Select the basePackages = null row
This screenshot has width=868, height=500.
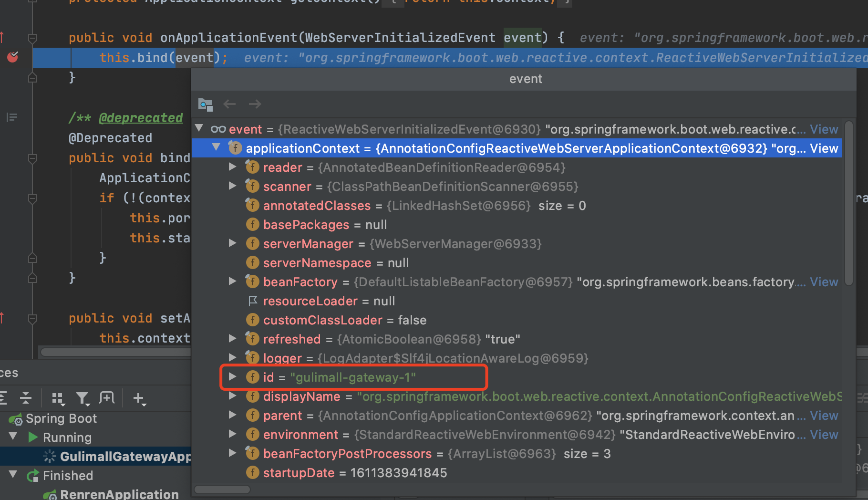click(x=517, y=225)
